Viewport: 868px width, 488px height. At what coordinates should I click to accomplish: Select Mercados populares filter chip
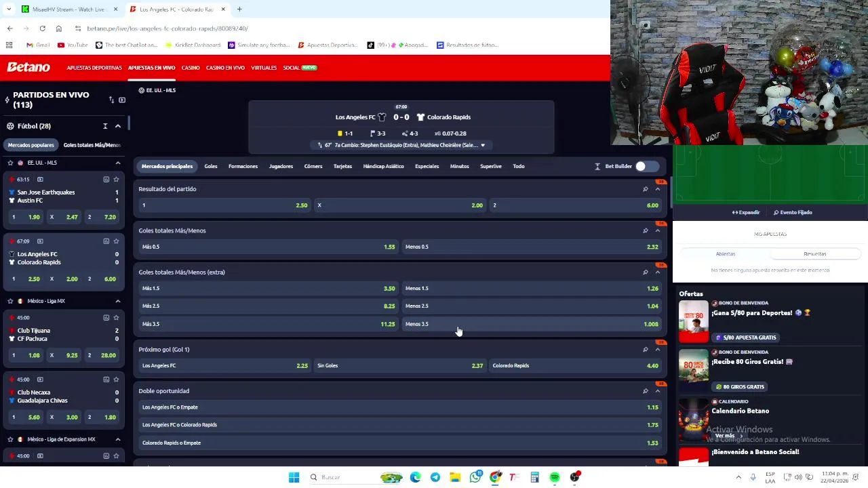31,145
